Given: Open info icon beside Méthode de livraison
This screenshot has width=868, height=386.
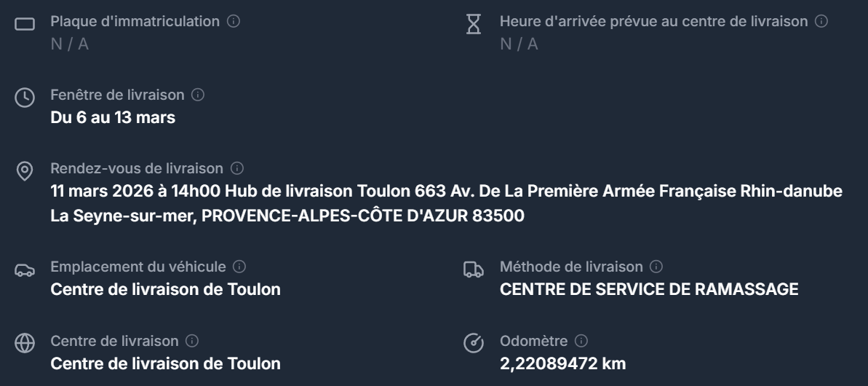Looking at the screenshot, I should pos(656,267).
